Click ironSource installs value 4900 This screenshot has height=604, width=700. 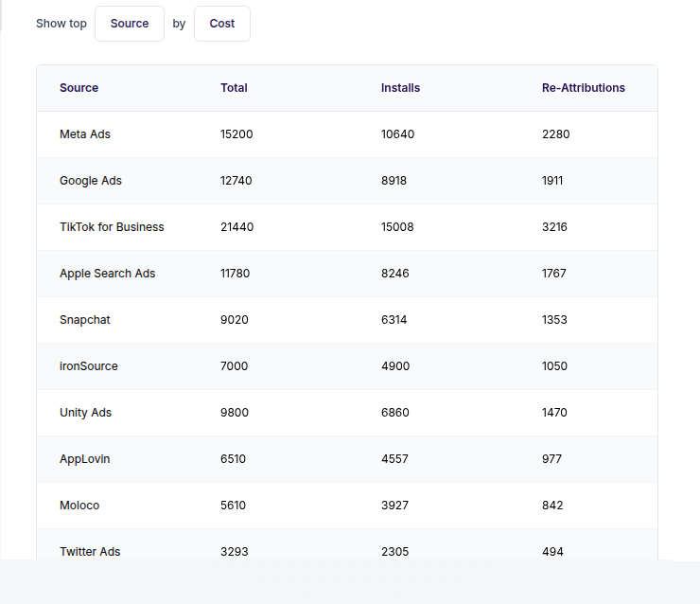(x=395, y=366)
